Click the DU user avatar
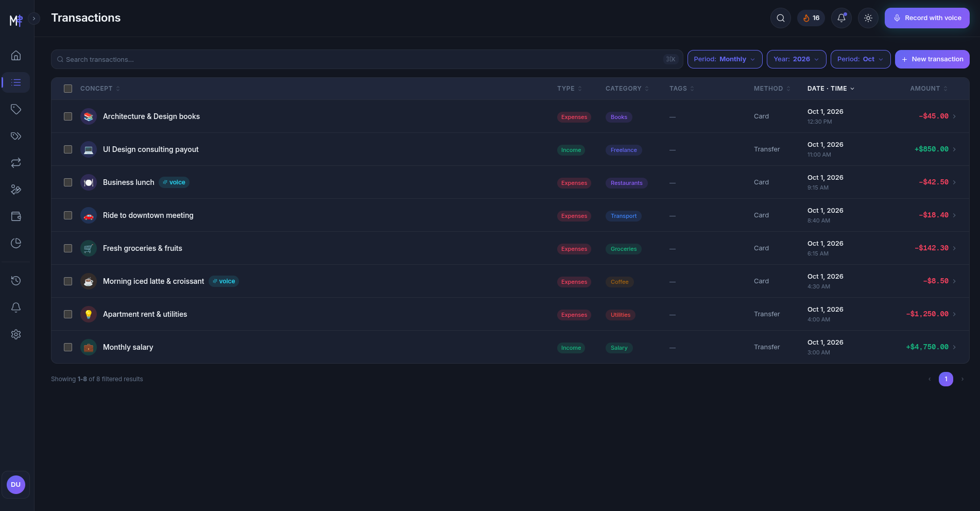 16,485
